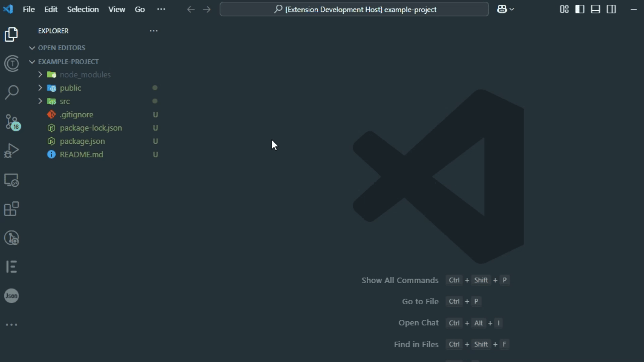
Task: Open Source Control view with 18 changes
Action: [12, 122]
